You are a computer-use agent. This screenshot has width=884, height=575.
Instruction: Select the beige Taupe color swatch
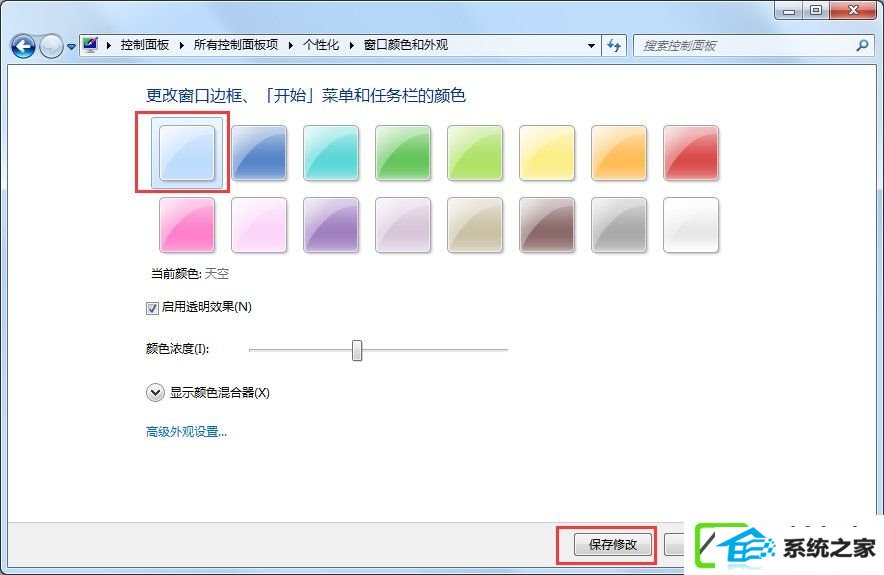point(475,224)
